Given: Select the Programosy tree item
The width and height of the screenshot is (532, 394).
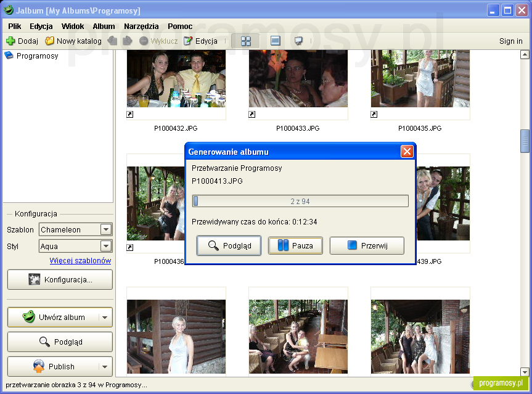Looking at the screenshot, I should (38, 55).
